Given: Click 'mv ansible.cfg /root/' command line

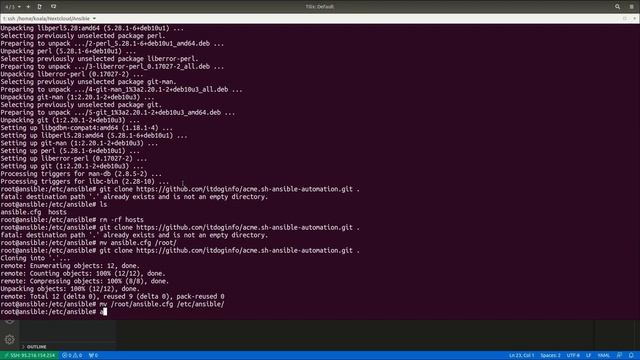Looking at the screenshot, I should point(88,243).
